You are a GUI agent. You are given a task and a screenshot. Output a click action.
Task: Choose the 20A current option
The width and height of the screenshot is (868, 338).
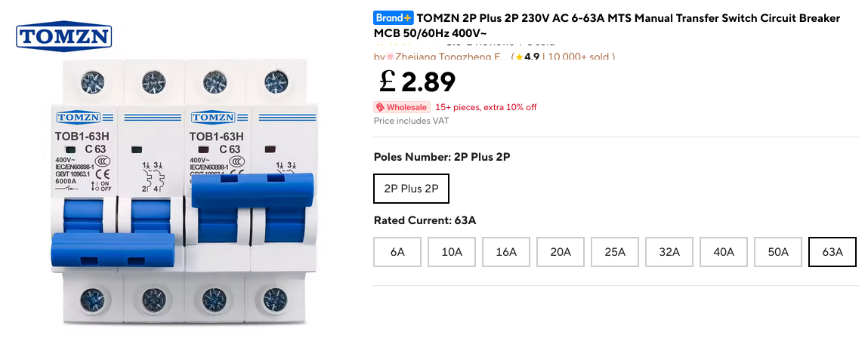(561, 252)
